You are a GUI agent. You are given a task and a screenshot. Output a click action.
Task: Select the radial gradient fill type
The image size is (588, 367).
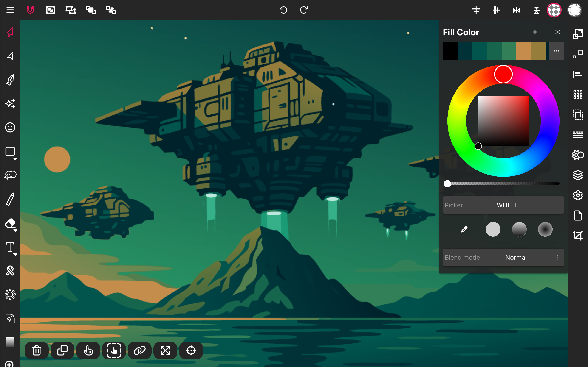tap(545, 229)
